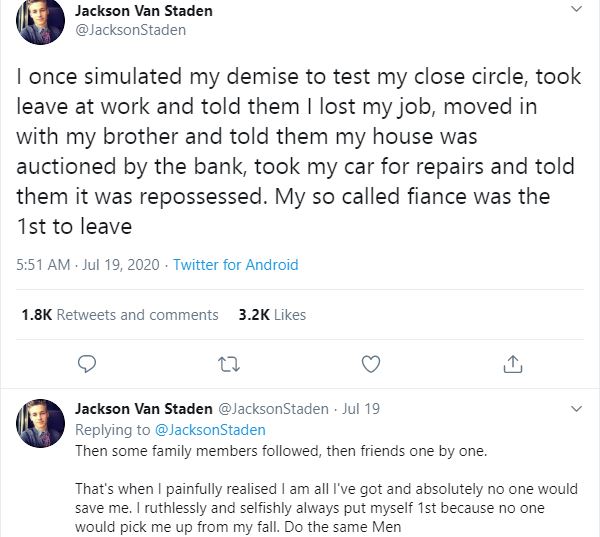Open the reply author's Jackson Van Staden name
This screenshot has height=537, width=600.
point(144,409)
